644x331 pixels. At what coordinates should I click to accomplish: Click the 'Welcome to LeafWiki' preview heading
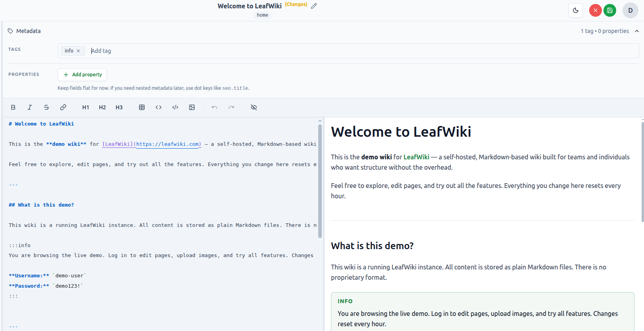pos(401,132)
